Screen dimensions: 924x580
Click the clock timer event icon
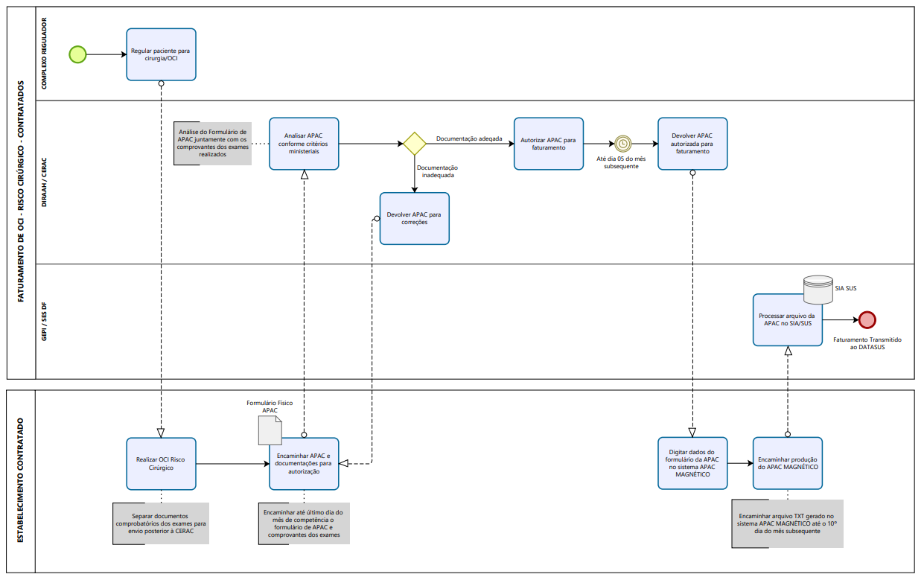[x=622, y=144]
